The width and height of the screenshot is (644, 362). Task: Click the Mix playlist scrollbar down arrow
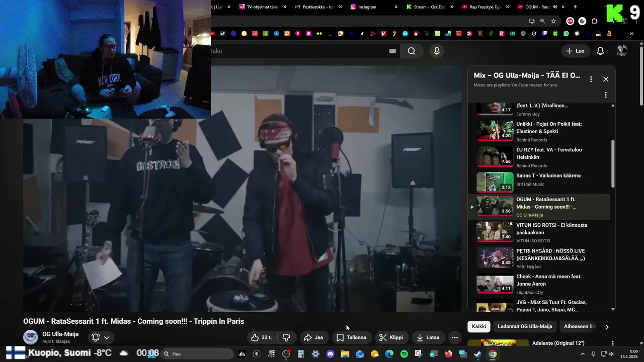click(x=613, y=309)
